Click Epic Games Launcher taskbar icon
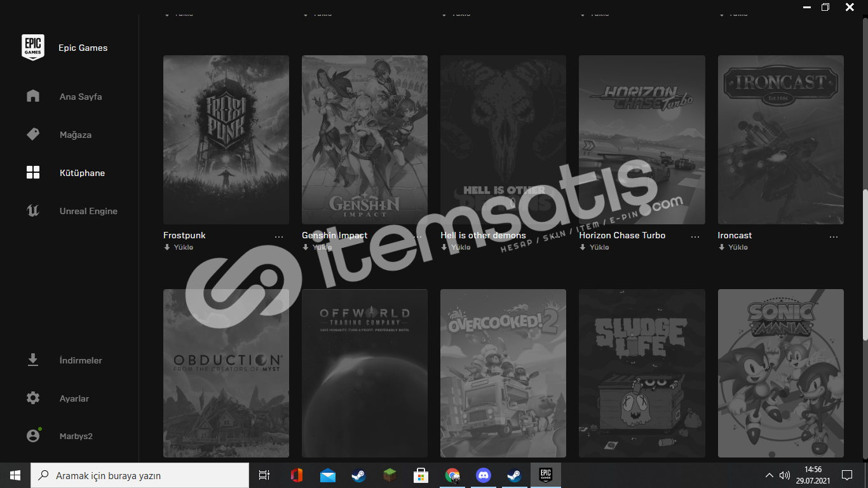868x488 pixels. (545, 475)
